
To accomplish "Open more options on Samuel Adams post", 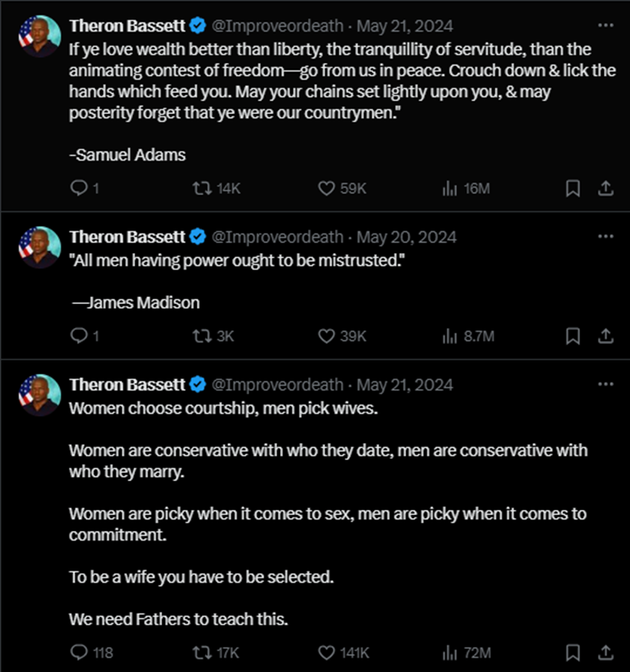I will click(605, 26).
